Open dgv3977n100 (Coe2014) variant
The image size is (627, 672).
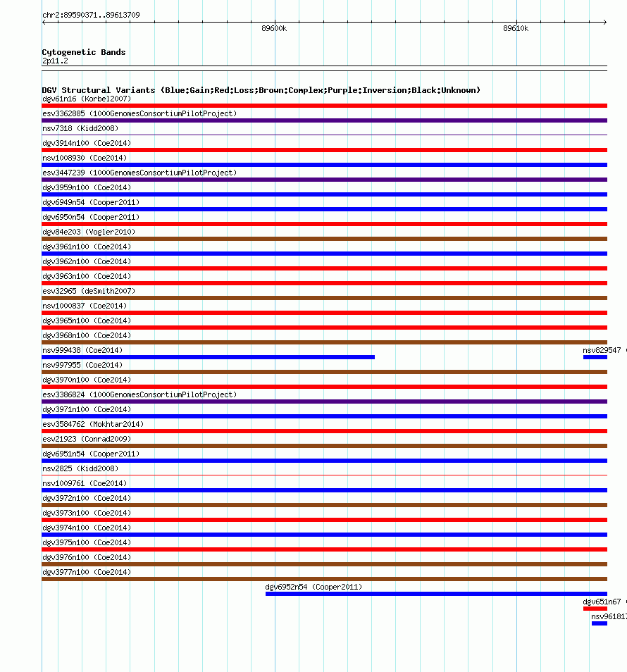pyautogui.click(x=87, y=572)
